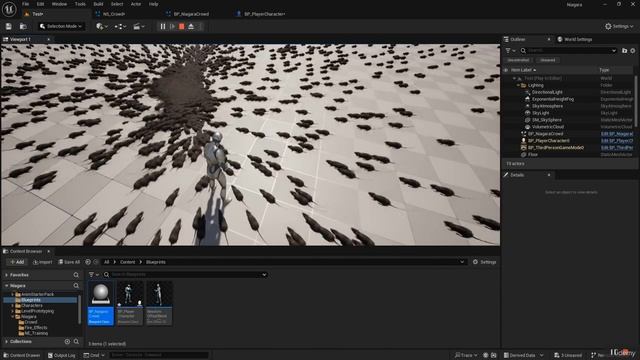Select the BP_PlayerCharacter asset thumbnail

click(x=130, y=303)
